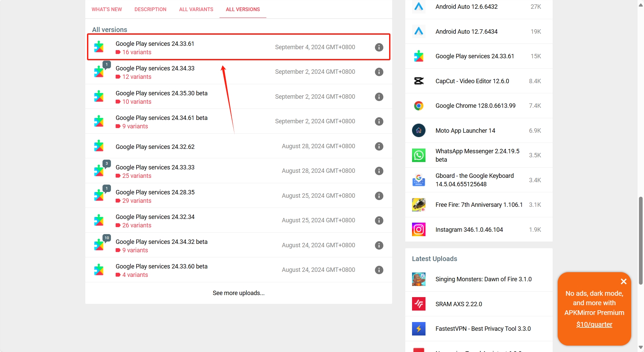Viewport: 644px width, 352px height.
Task: Open info icon for Google Play services 24.33.61
Action: [379, 47]
